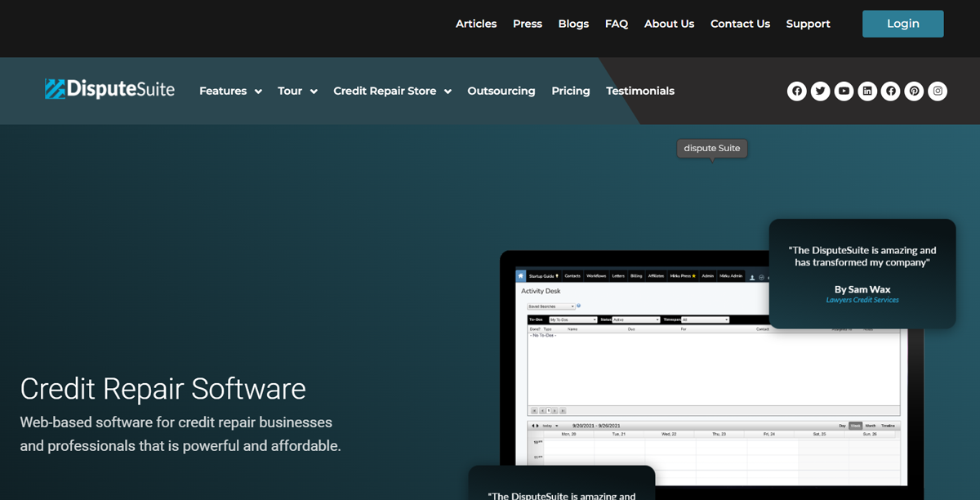Click the 'Web-based software for credit repair' tagline
The image size is (980, 500).
tap(180, 435)
